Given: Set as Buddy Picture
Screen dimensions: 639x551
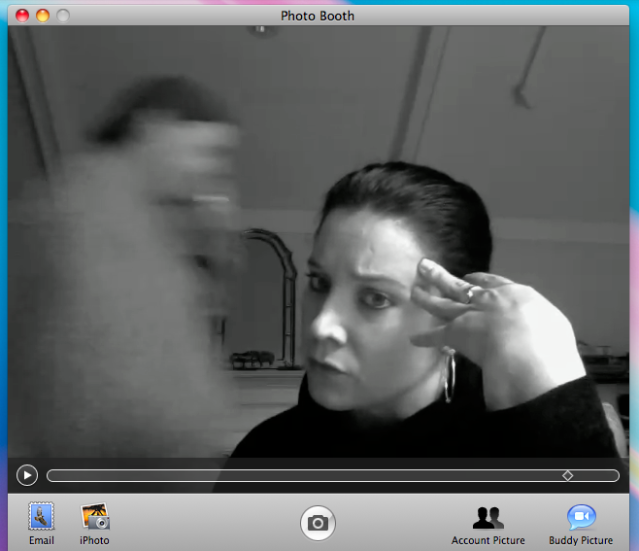Looking at the screenshot, I should coord(581,525).
